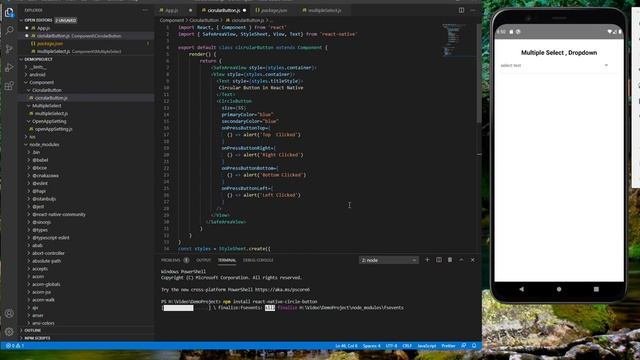Close the terminal panel
The height and width of the screenshot is (360, 640).
click(473, 260)
